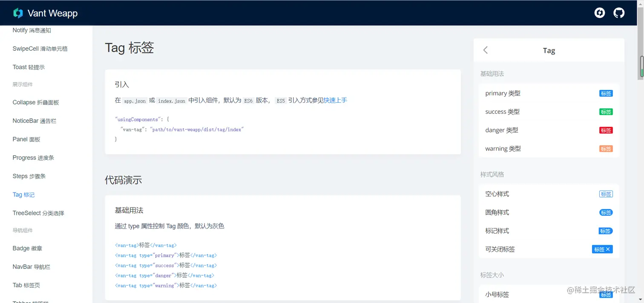Click the primary 类型 row label

(503, 93)
